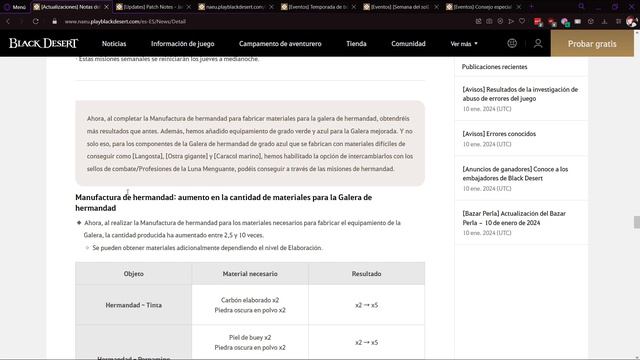The height and width of the screenshot is (360, 640).
Task: Open the Comunidad menu
Action: point(408,44)
